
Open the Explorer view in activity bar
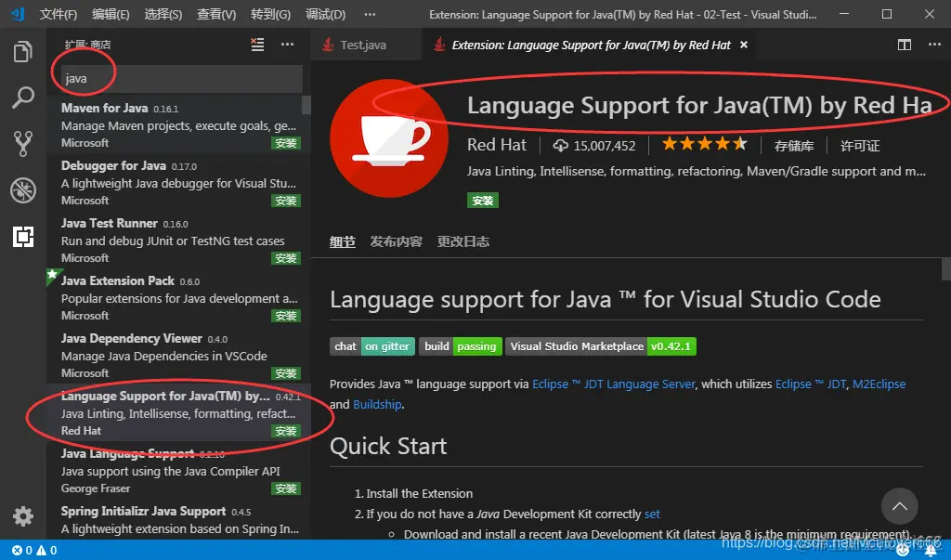pos(23,52)
